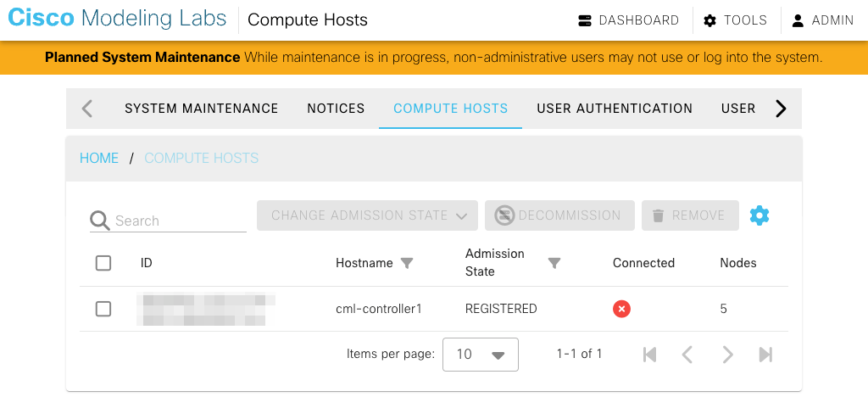868x397 pixels.
Task: Click the blurred host ID cell
Action: pos(206,309)
